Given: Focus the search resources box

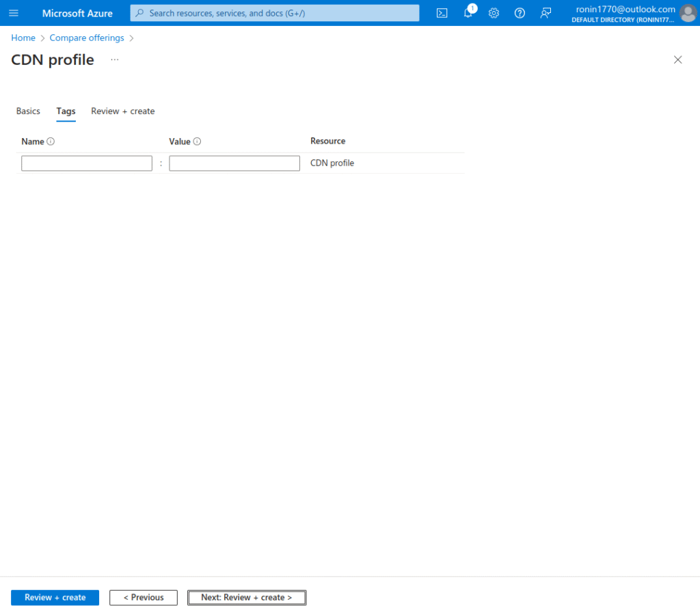Looking at the screenshot, I should point(275,13).
